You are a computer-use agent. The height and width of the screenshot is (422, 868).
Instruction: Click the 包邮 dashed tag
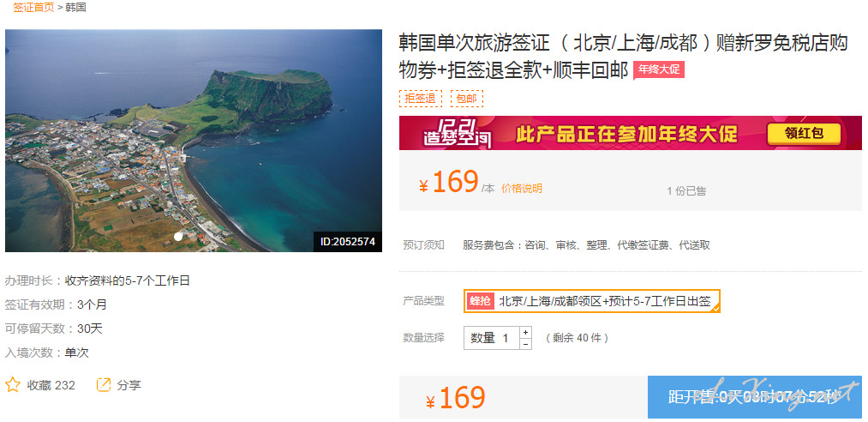click(467, 99)
